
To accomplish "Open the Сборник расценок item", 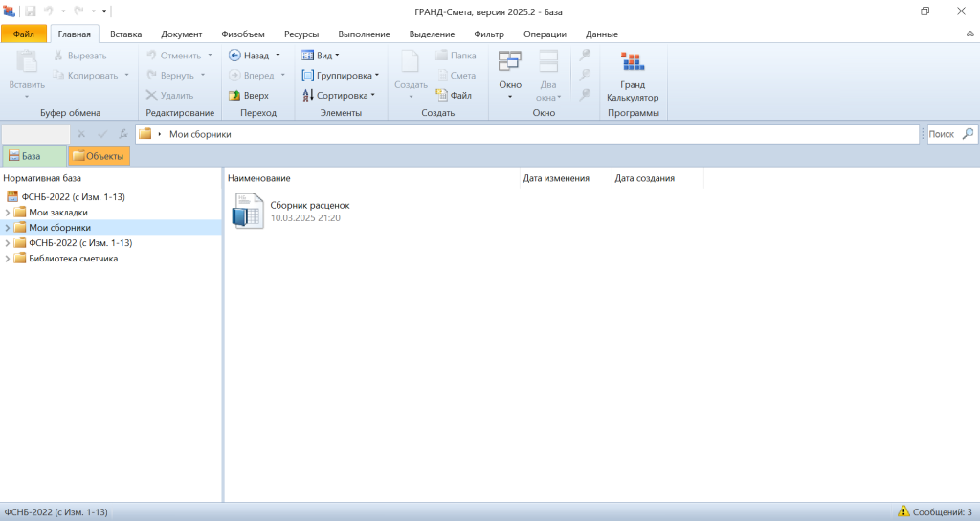I will point(248,211).
